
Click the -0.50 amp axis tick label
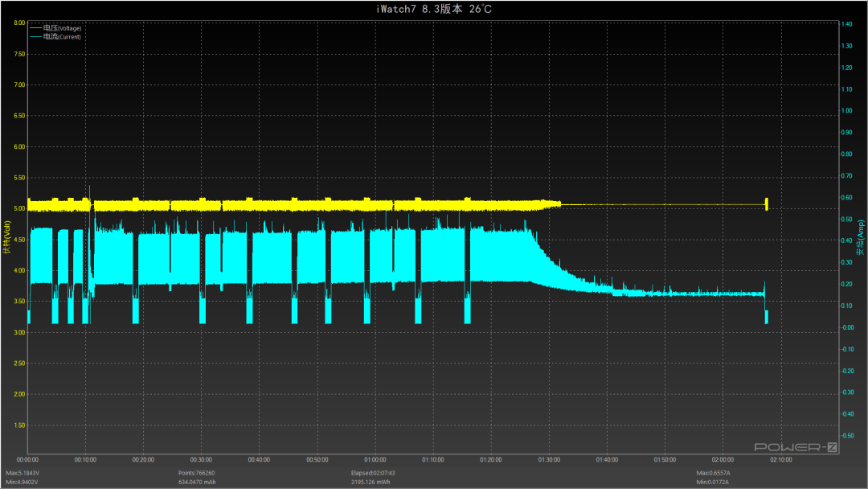click(x=848, y=436)
